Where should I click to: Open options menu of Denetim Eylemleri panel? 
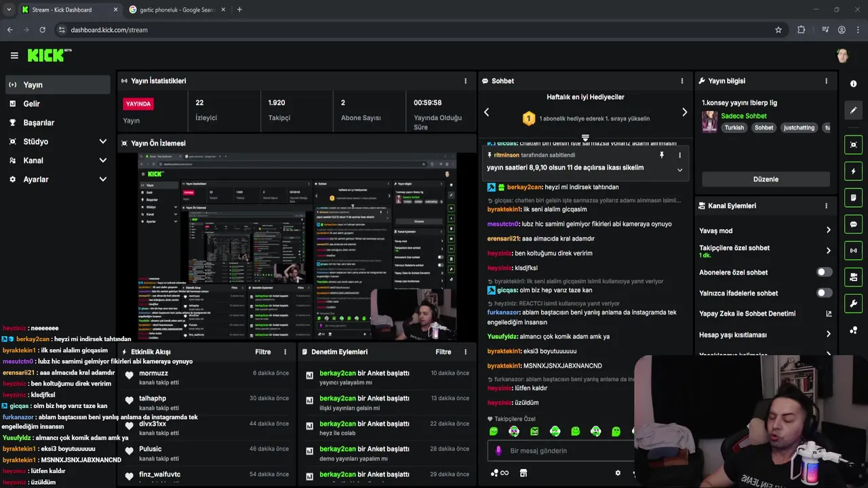[x=465, y=352]
